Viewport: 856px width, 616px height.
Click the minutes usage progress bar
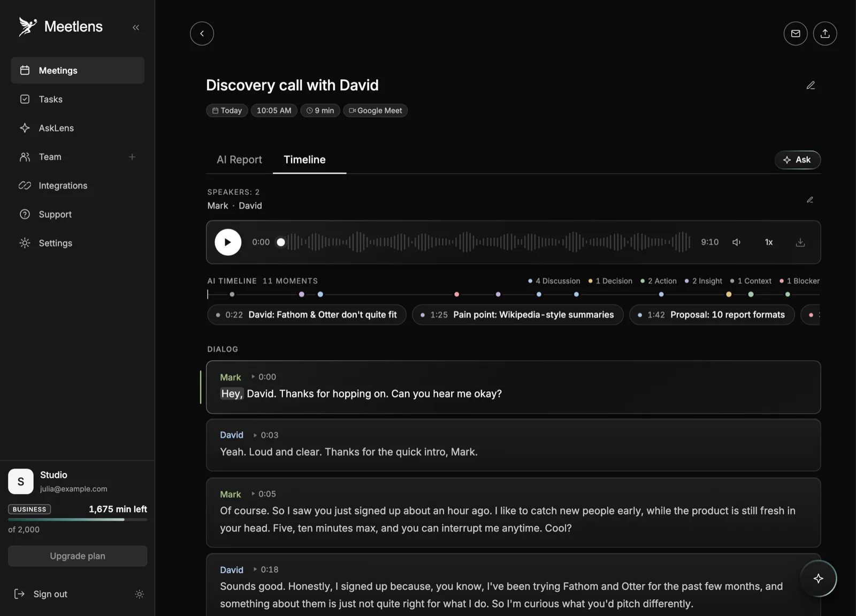pos(78,519)
